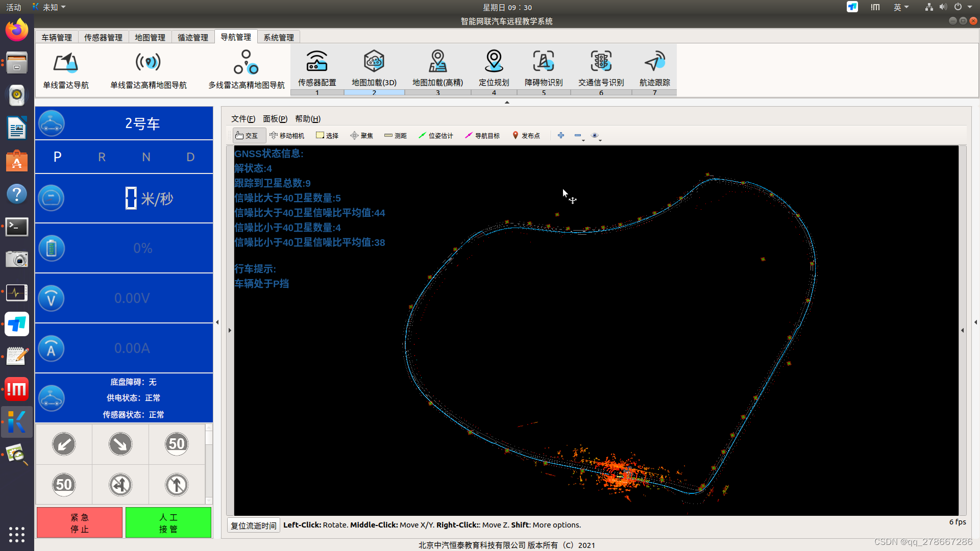Expand the viewer's right dock arrow
The height and width of the screenshot is (551, 980).
tap(963, 330)
